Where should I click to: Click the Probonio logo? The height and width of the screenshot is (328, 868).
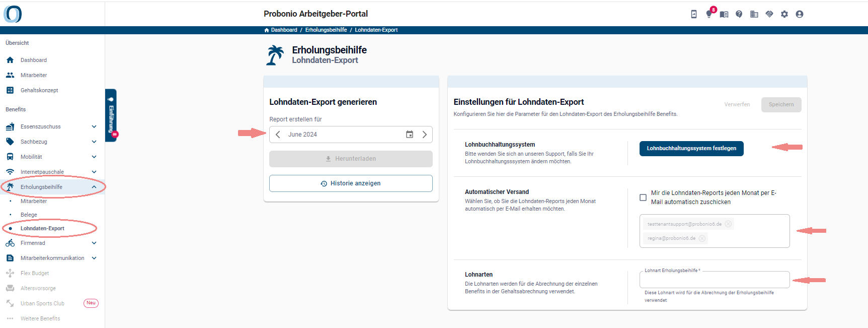point(13,14)
